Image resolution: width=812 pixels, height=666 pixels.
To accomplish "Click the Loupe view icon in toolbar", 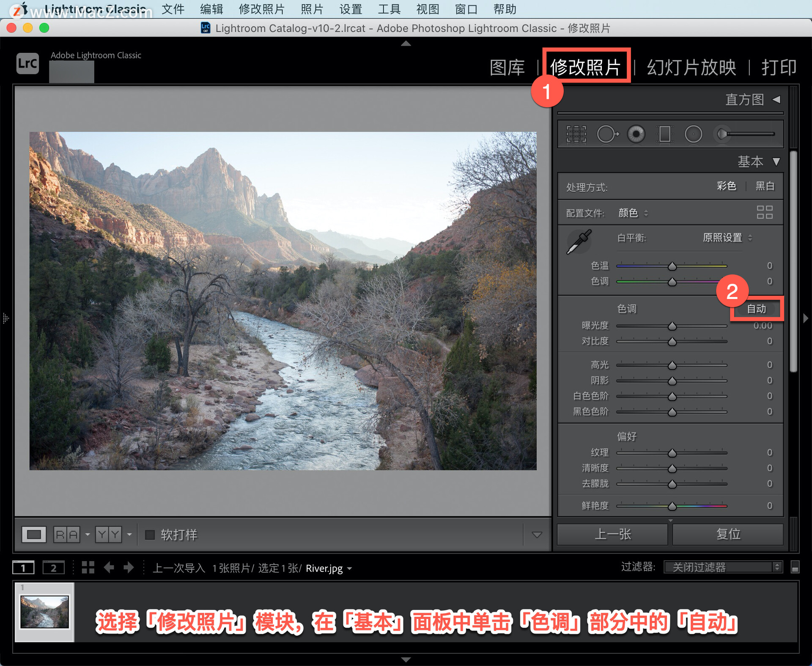I will 34,534.
